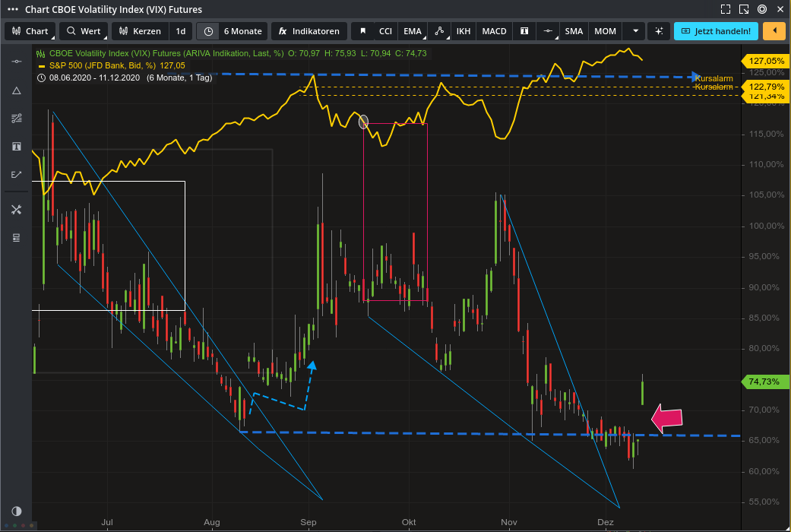Expand the more indicators dropdown arrow
Screen dimensions: 791x532
636,31
